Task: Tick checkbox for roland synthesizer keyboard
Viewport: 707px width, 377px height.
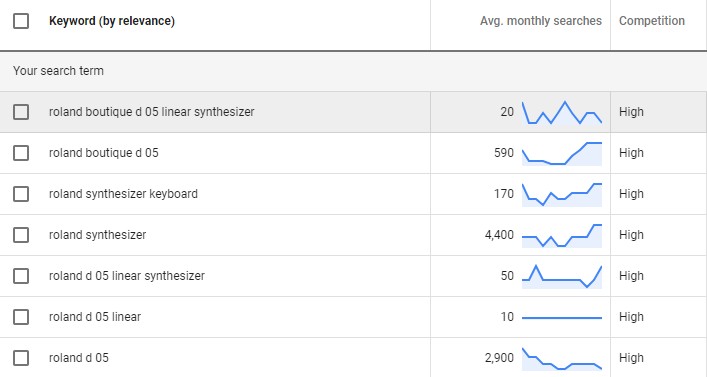Action: tap(21, 194)
